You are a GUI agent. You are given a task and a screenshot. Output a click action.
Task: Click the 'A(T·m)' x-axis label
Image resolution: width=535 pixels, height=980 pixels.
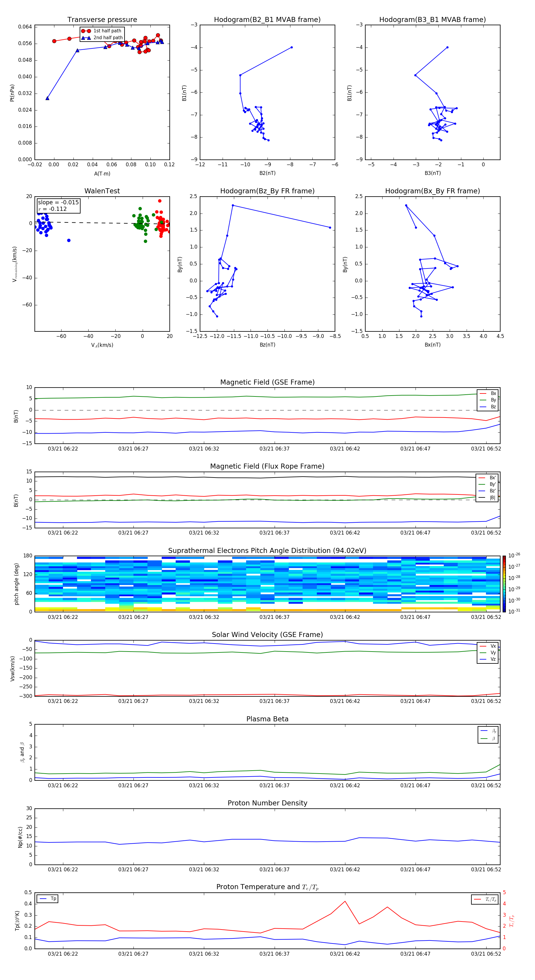pos(102,174)
